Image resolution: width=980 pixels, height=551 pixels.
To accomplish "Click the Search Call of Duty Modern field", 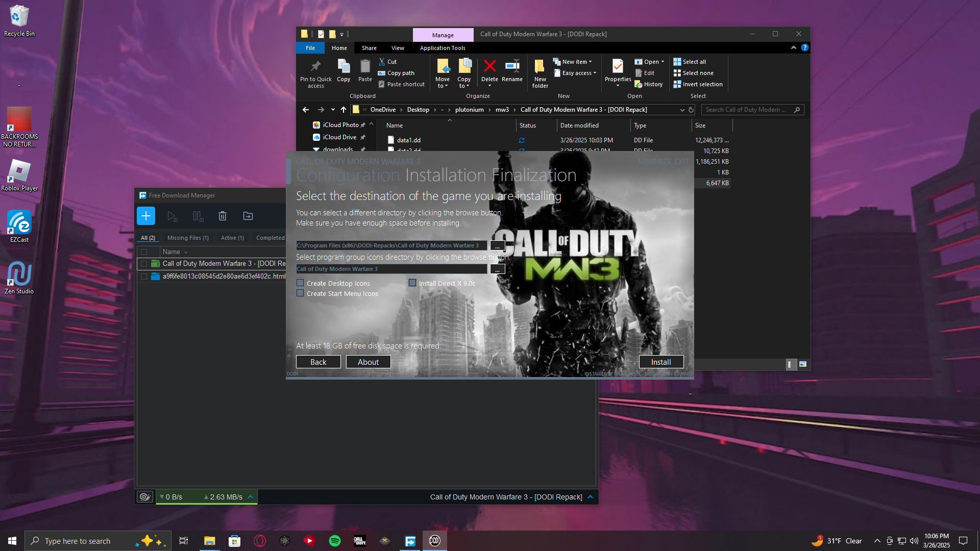I will point(747,110).
